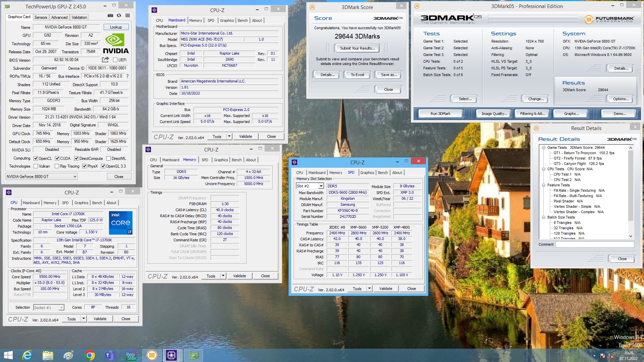Click the Run 3DMark button
Screen dimensions: 644x362
coord(440,114)
